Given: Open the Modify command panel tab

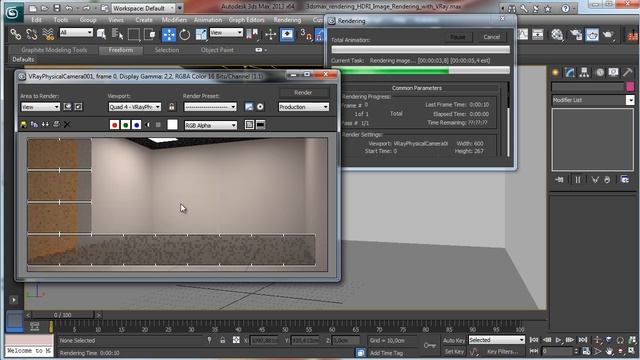Looking at the screenshot, I should click(570, 73).
